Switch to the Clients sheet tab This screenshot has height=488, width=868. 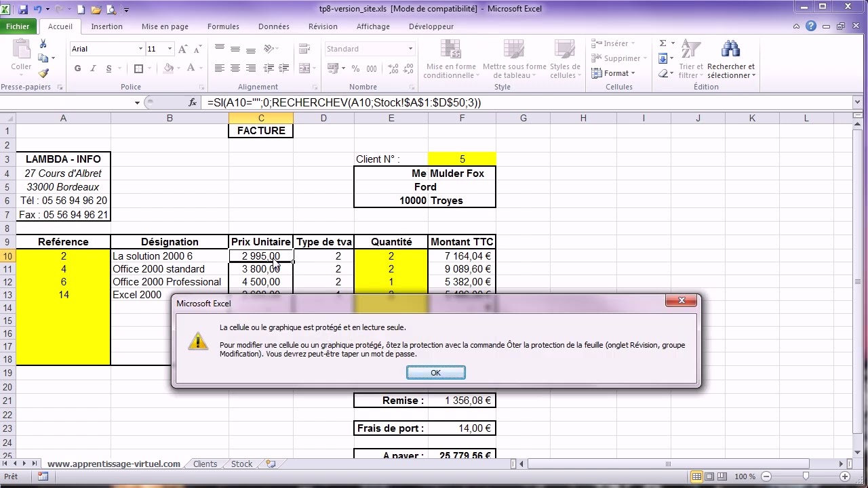(205, 464)
